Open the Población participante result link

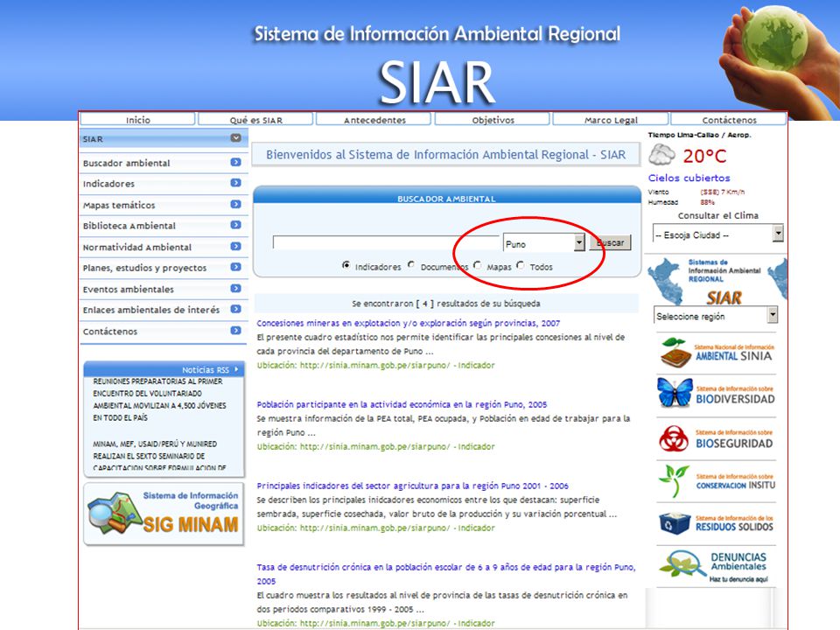pos(402,404)
